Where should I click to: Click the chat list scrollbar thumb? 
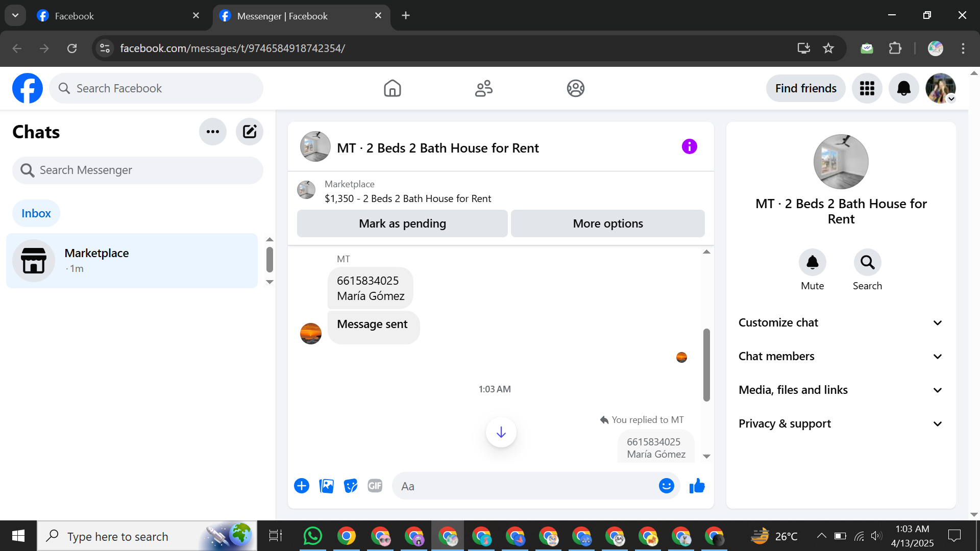click(x=269, y=260)
